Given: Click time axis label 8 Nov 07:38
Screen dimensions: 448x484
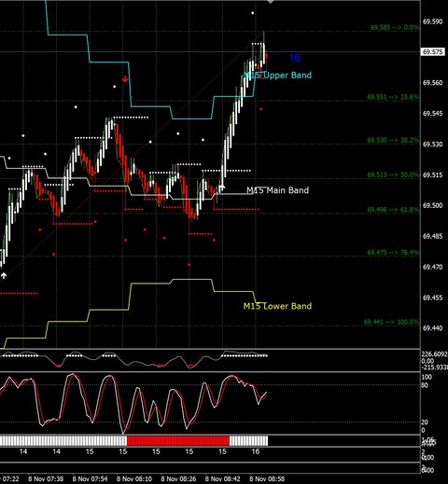Looking at the screenshot, I should point(46,478).
